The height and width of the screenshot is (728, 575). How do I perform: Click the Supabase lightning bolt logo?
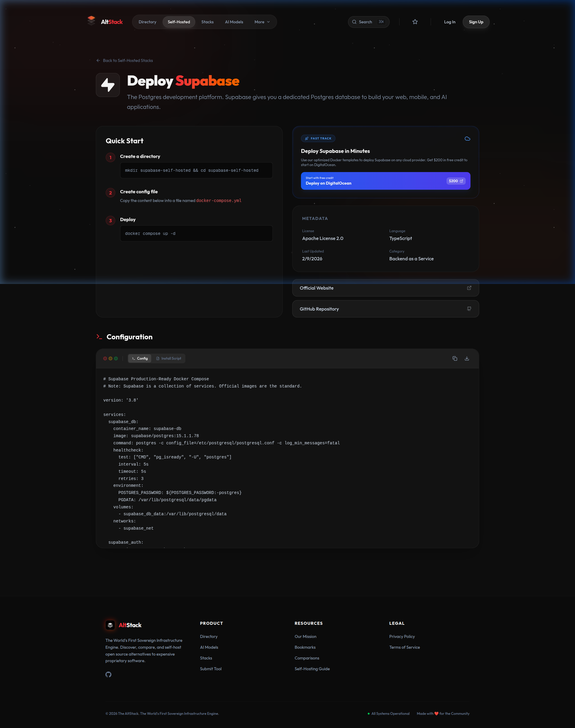pos(108,85)
